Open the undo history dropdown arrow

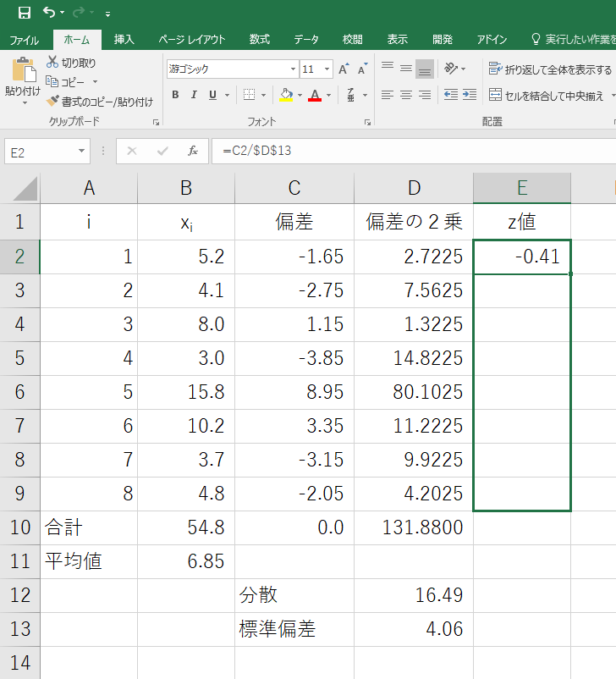(x=63, y=13)
